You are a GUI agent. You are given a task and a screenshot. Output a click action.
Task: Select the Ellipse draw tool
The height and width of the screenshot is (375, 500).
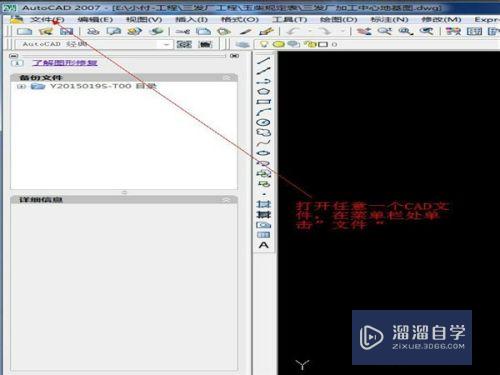tap(264, 153)
